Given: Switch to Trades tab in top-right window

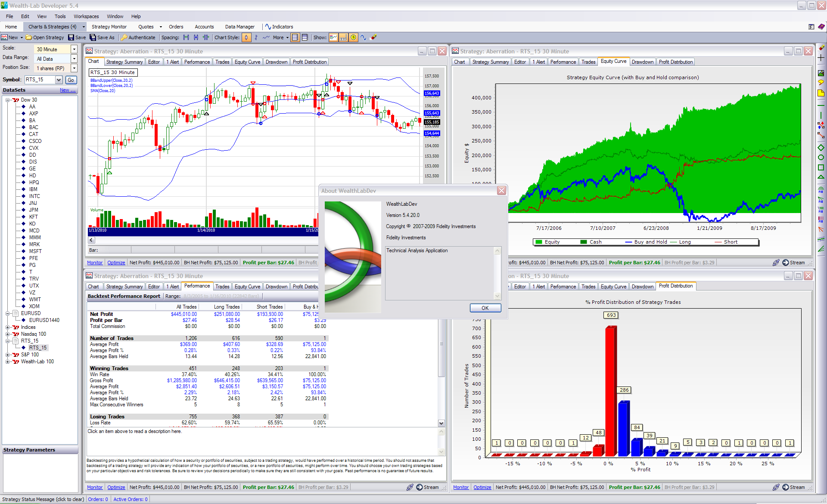Looking at the screenshot, I should point(588,62).
